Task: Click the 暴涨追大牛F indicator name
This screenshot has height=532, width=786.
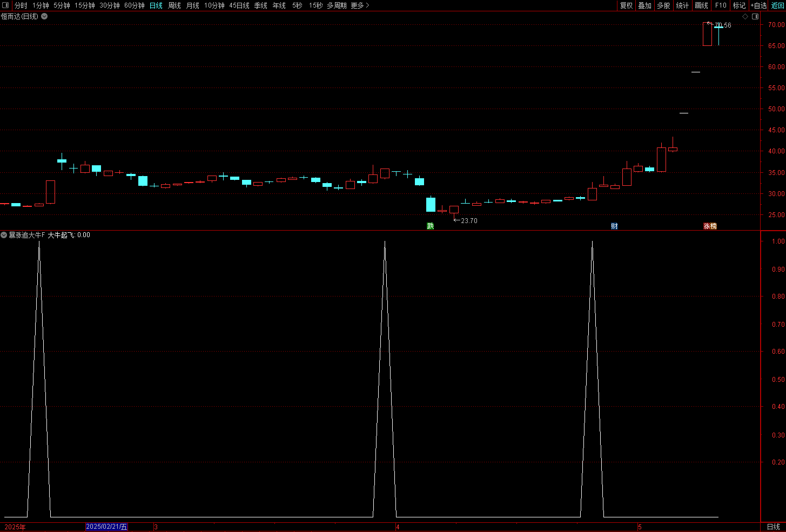Action: pos(27,235)
